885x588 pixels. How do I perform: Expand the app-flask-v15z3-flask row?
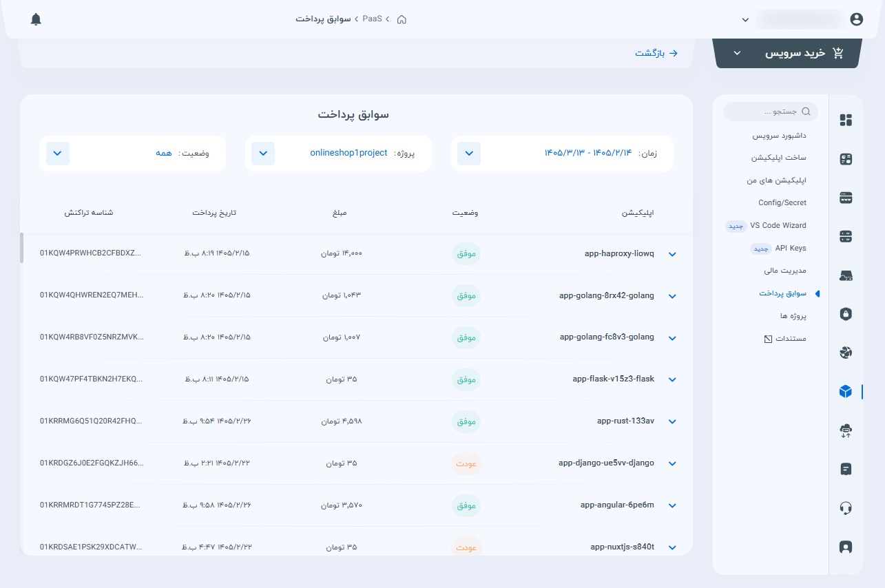pos(673,380)
